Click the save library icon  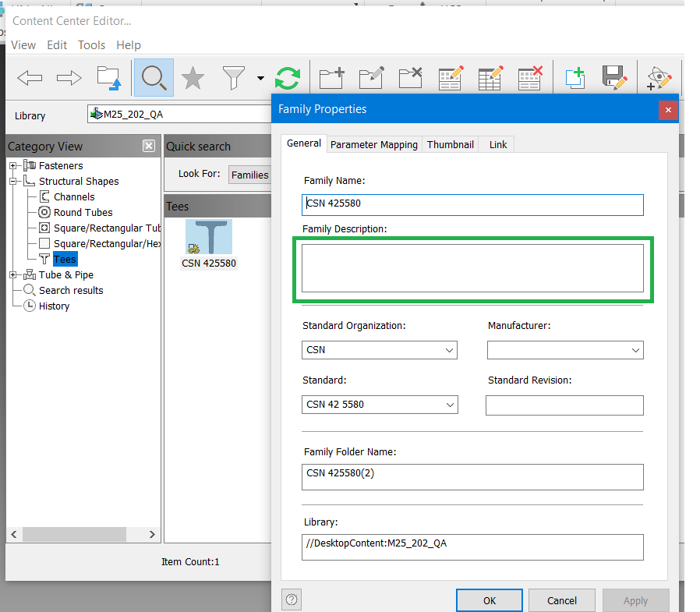tap(615, 77)
